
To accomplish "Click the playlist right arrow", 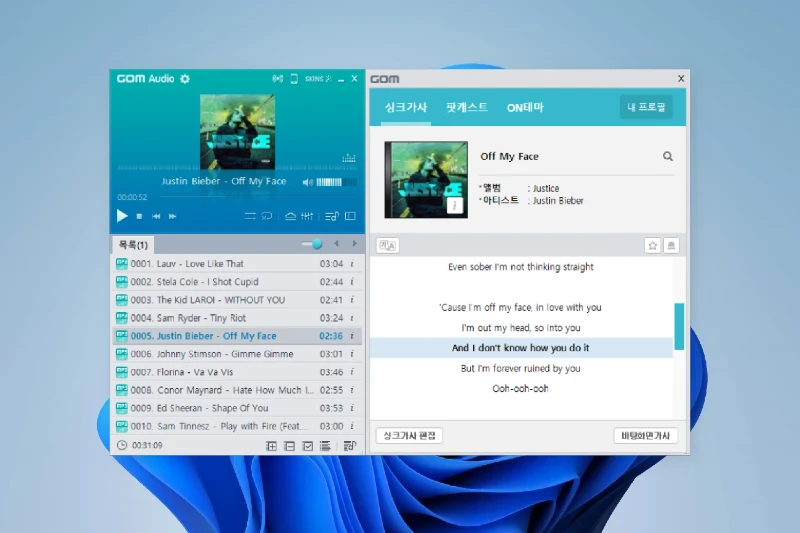I will [354, 244].
